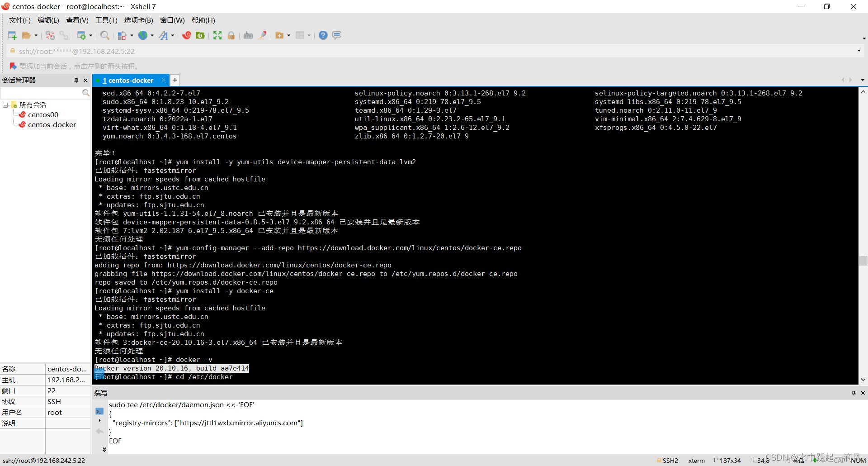This screenshot has height=466, width=868.
Task: Open the 帮助(H) menu
Action: 203,20
